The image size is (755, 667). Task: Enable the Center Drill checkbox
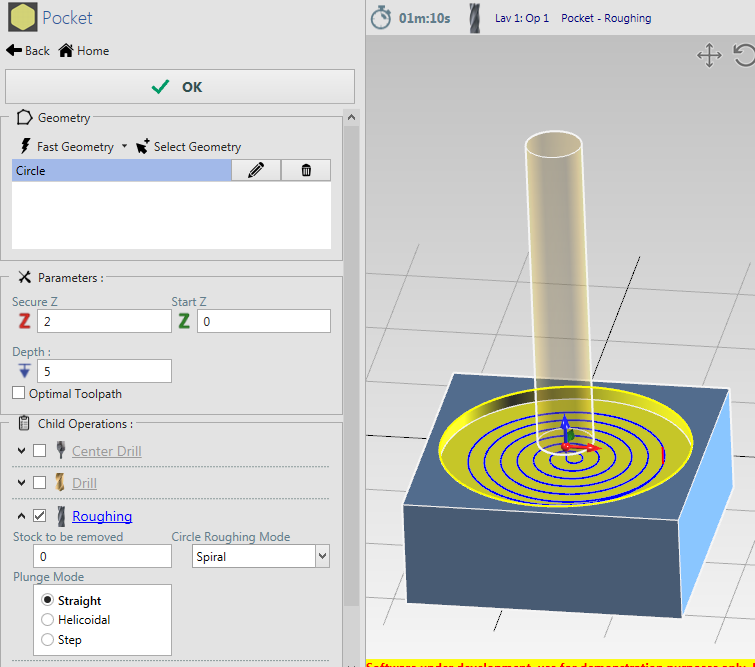39,451
